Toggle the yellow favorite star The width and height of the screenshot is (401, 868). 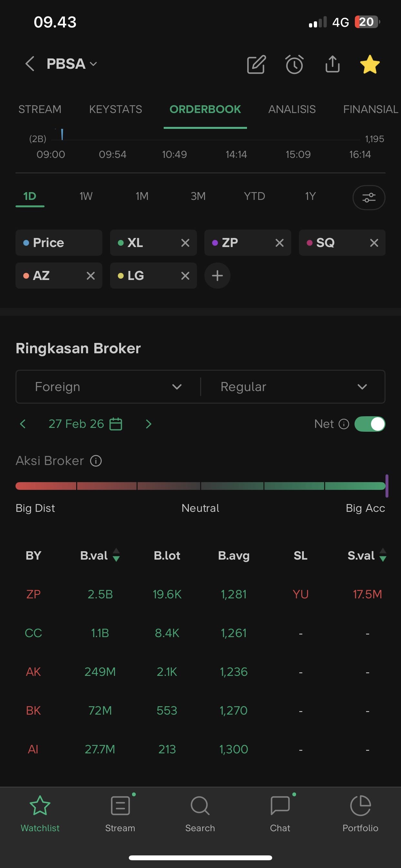tap(370, 64)
